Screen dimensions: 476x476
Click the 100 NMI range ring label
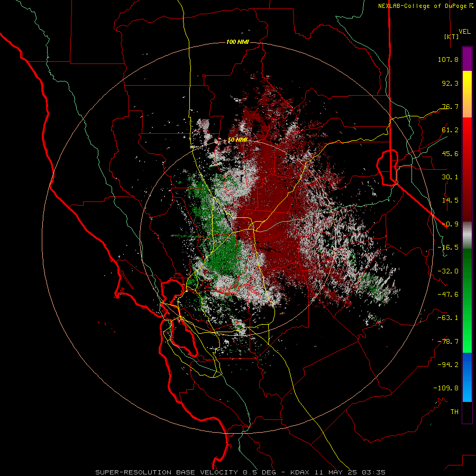pyautogui.click(x=237, y=42)
